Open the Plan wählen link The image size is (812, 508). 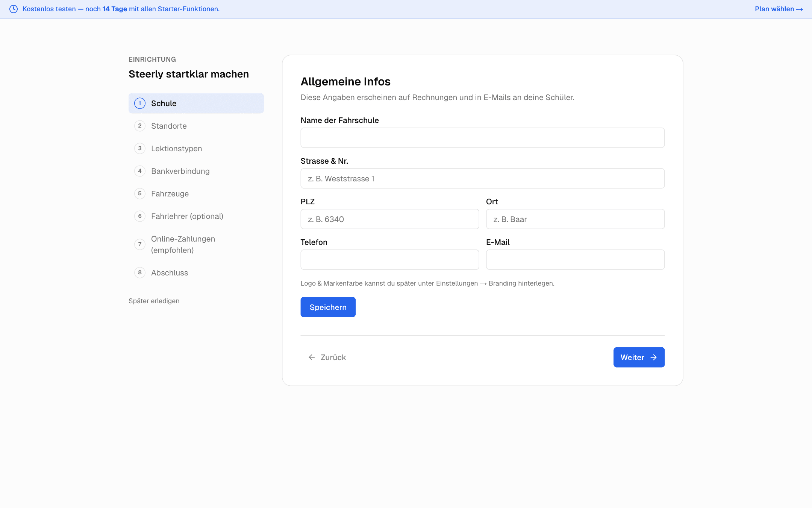click(779, 9)
